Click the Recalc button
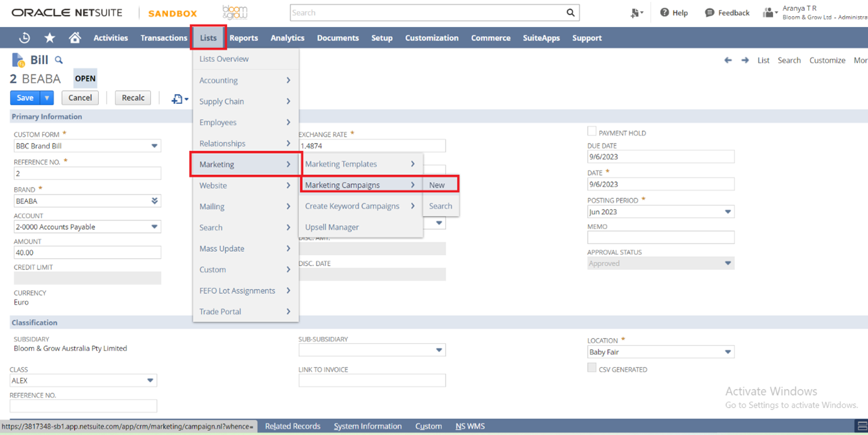The height and width of the screenshot is (435, 868). 133,98
